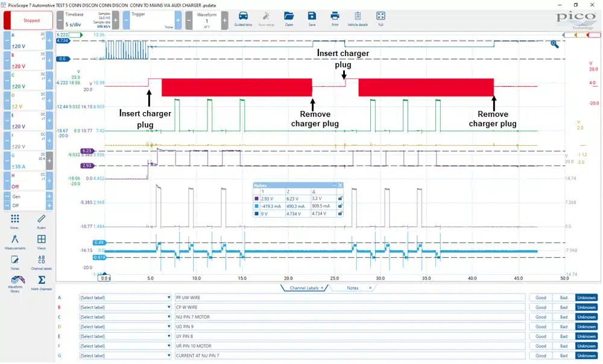Save the waveform with Save icon

coord(312,16)
